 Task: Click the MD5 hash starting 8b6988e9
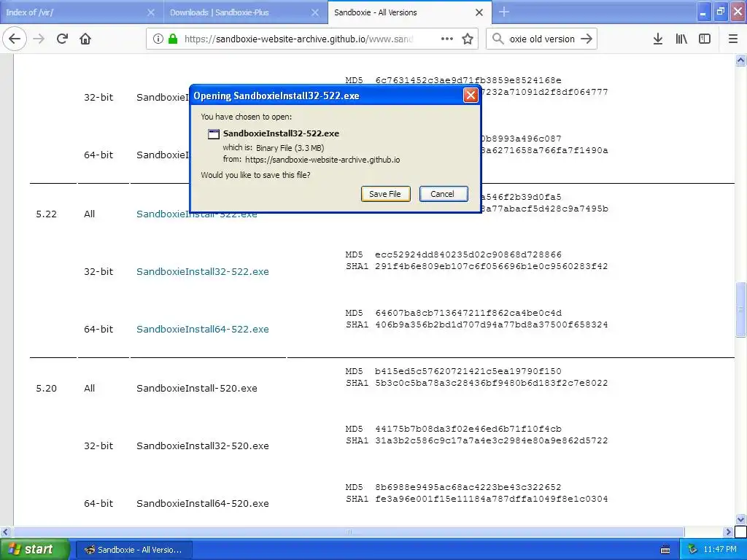[468, 487]
